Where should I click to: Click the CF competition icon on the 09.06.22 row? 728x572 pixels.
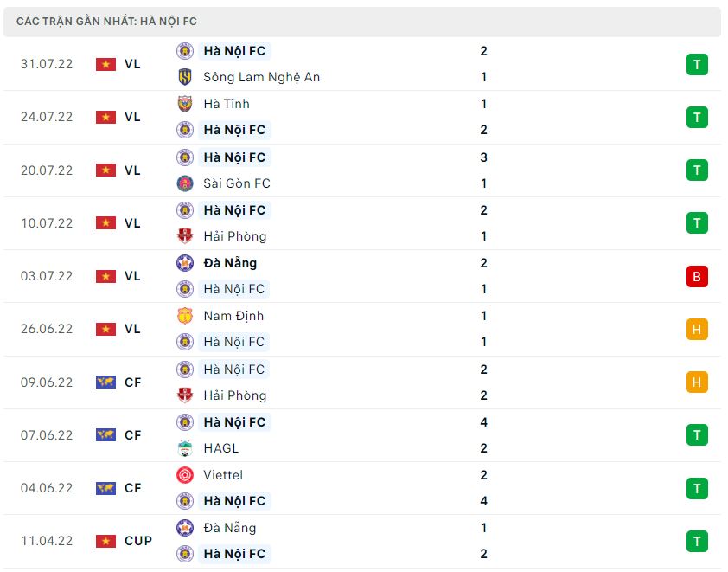tap(105, 382)
